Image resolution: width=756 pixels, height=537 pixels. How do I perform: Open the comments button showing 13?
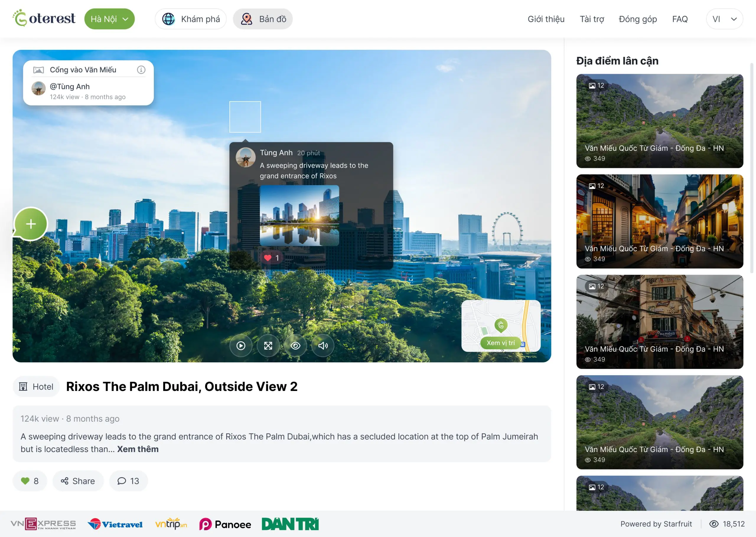(x=128, y=481)
